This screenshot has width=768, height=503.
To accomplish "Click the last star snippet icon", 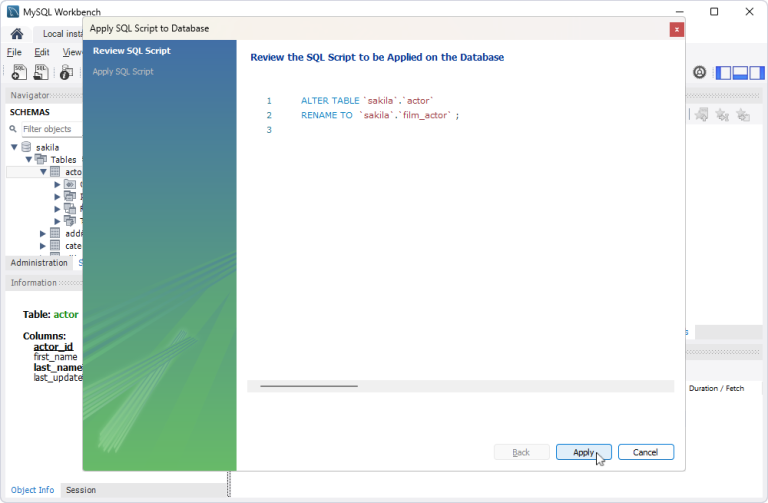I will point(743,115).
